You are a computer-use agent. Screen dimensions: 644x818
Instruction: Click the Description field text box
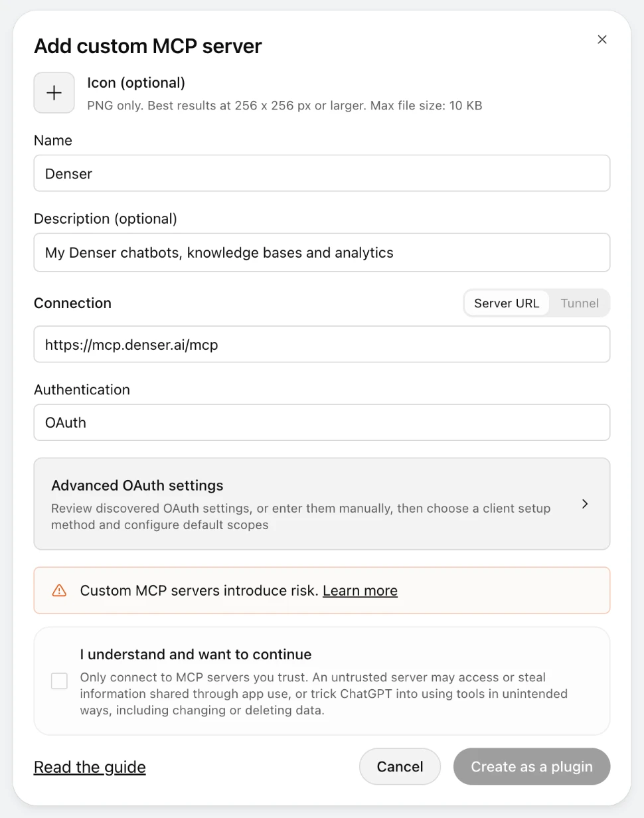tap(322, 252)
